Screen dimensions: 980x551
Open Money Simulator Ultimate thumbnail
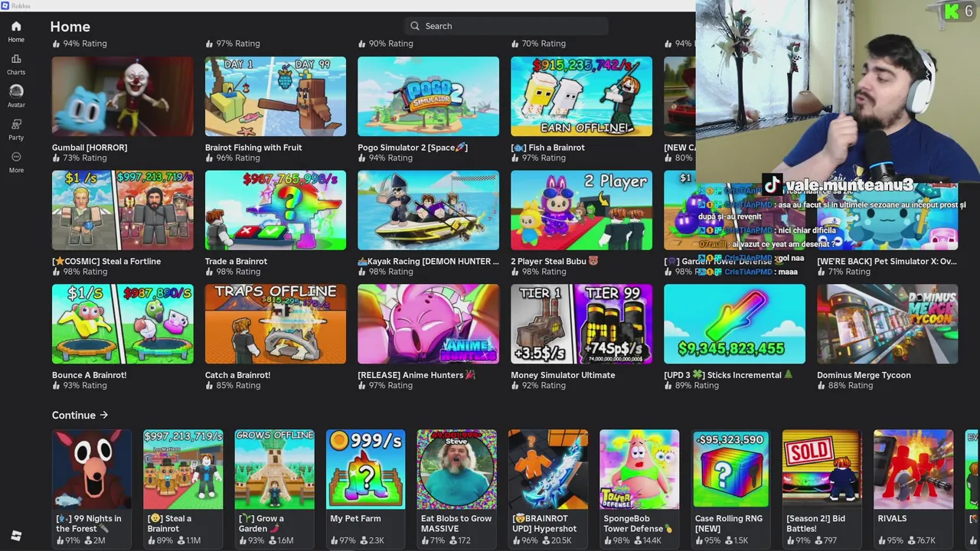tap(582, 324)
